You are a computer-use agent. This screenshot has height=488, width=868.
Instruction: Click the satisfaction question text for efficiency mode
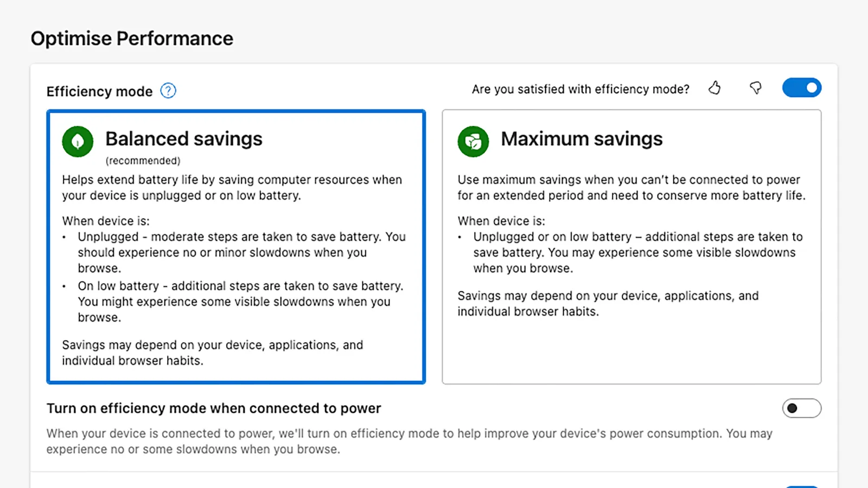tap(580, 88)
